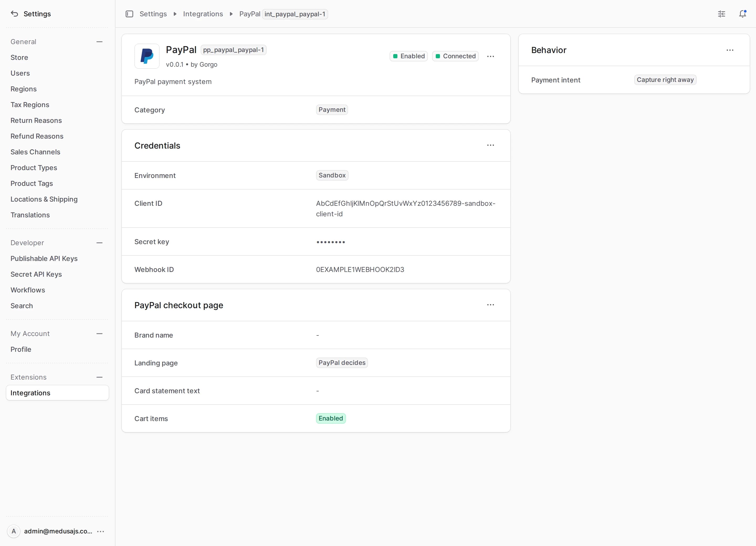
Task: Click the int_paypal_paypal-1 breadcrumb badge
Action: pos(295,14)
